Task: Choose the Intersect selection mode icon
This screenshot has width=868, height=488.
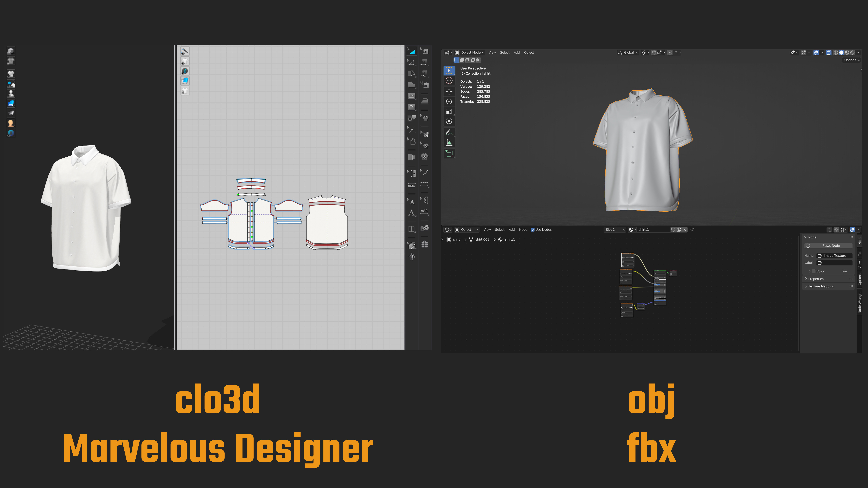Action: click(478, 60)
